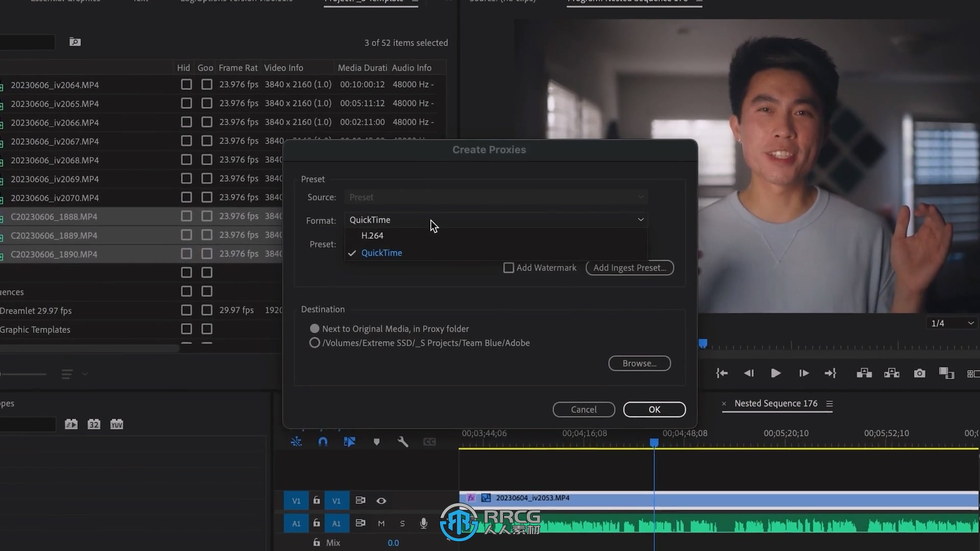Click the timeline playhead marker
Image resolution: width=980 pixels, height=551 pixels.
(653, 443)
